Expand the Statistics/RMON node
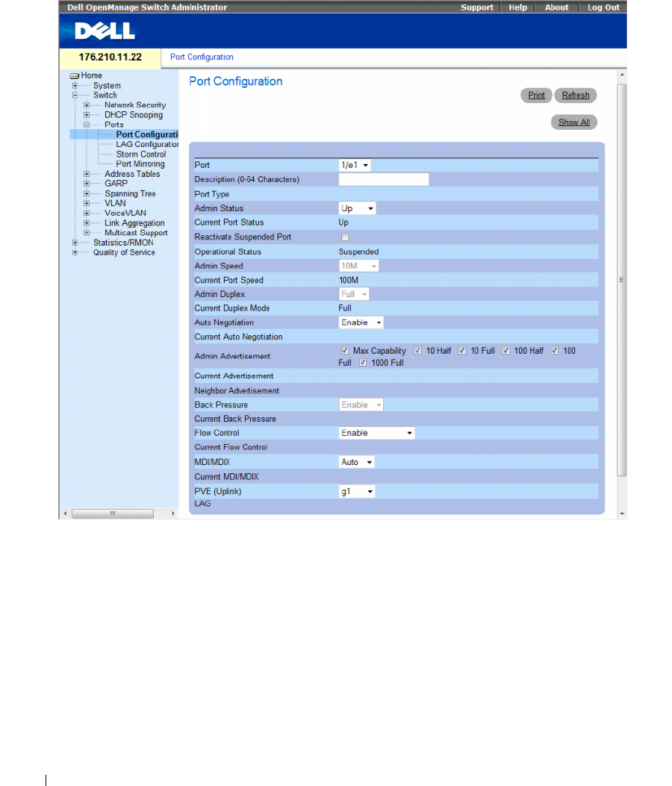The width and height of the screenshot is (672, 786). [x=75, y=243]
